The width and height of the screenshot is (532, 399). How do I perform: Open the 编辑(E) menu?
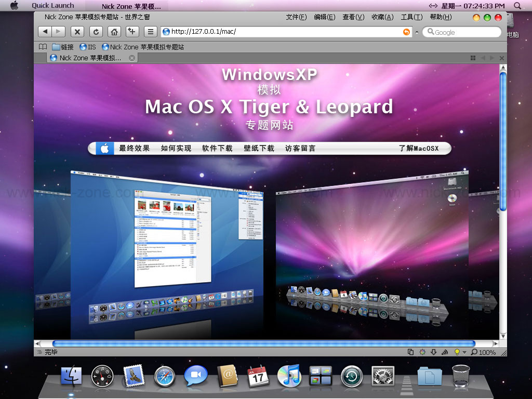point(325,17)
